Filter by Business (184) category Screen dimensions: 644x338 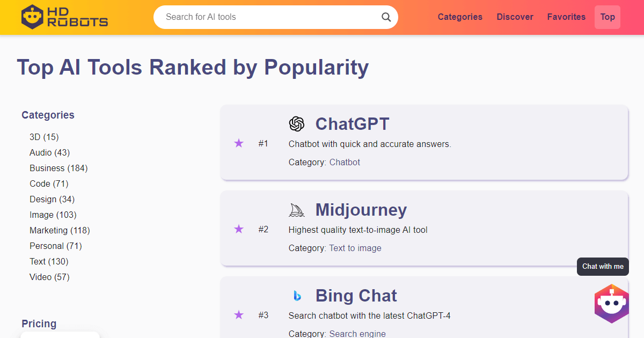pyautogui.click(x=58, y=168)
